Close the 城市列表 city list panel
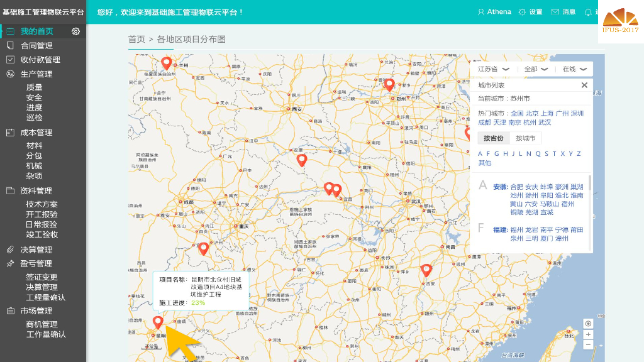Viewport: 644px width, 362px height. click(x=584, y=85)
